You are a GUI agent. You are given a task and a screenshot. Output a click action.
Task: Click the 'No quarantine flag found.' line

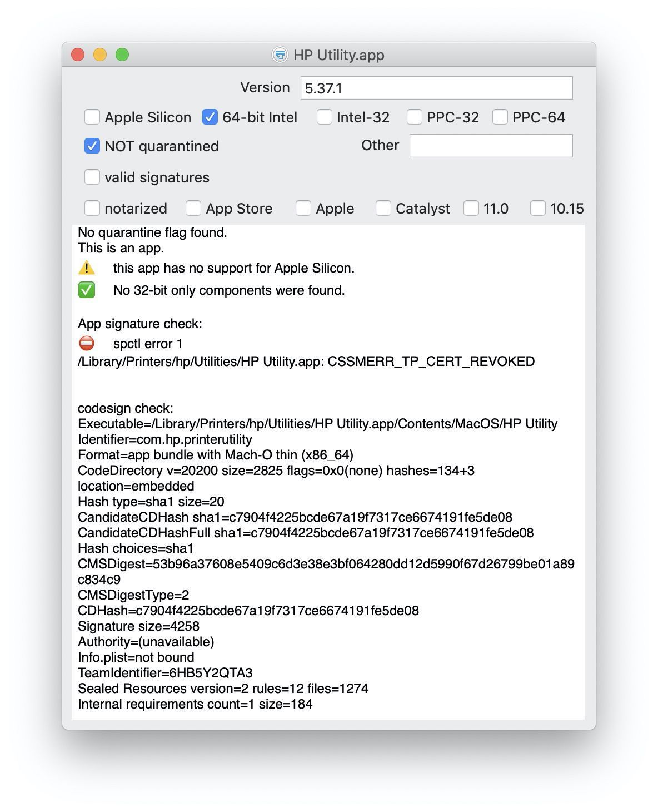(x=152, y=232)
